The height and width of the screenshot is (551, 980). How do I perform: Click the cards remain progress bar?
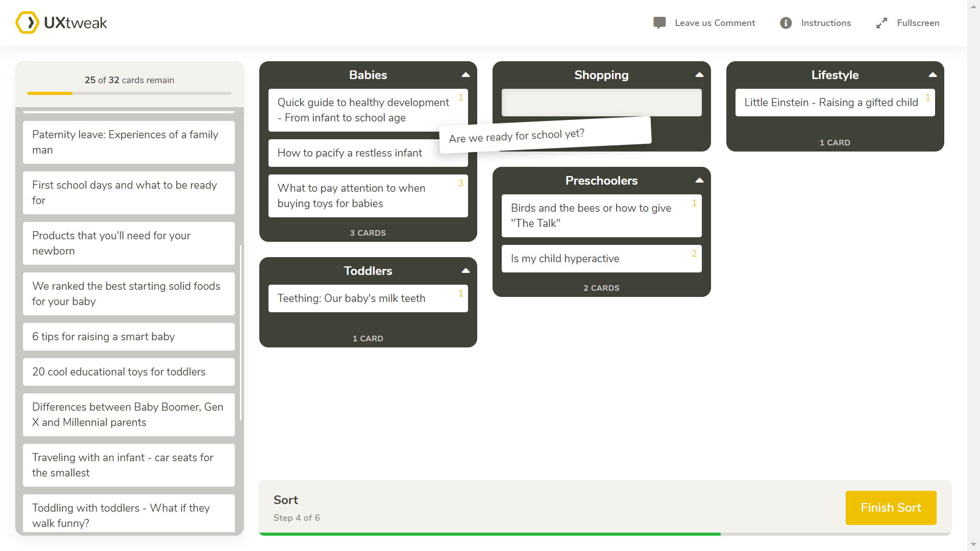[x=128, y=93]
